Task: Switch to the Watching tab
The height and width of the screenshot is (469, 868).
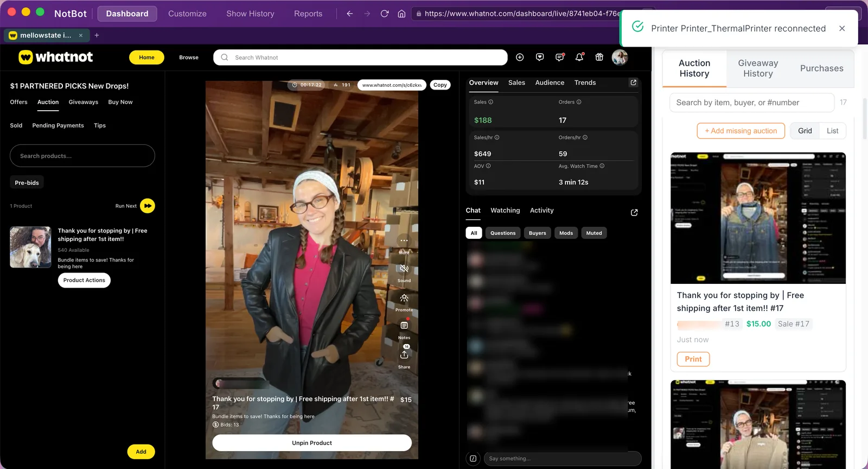Action: tap(505, 211)
